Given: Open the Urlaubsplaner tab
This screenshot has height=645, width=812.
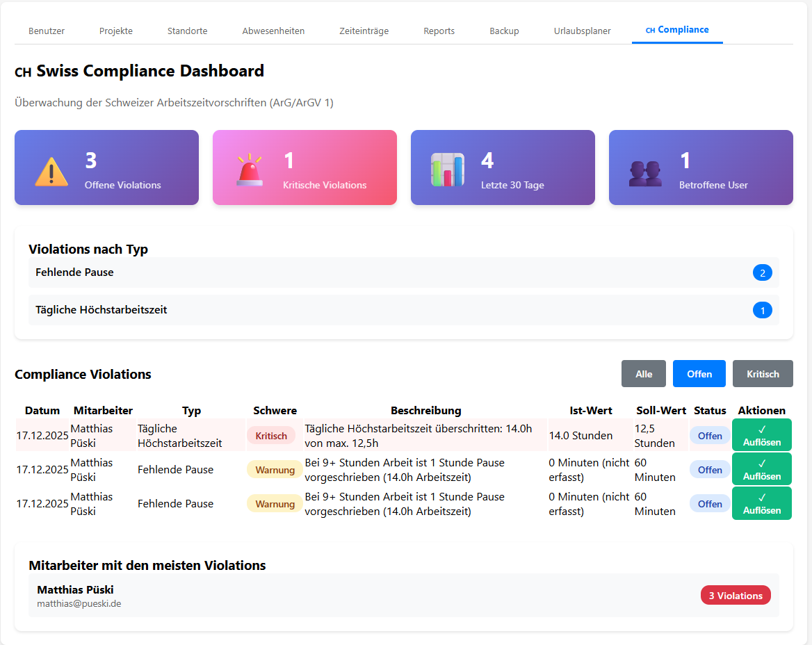Looking at the screenshot, I should [x=582, y=31].
